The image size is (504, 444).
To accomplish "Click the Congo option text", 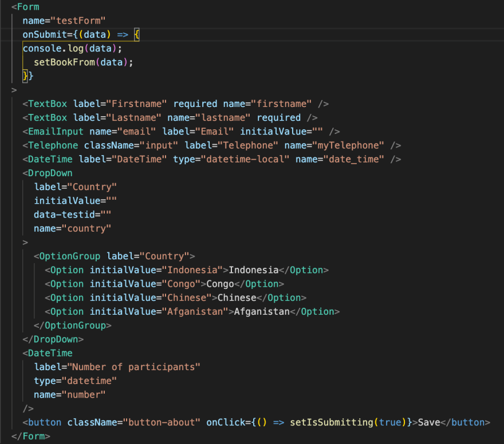I will pos(220,283).
